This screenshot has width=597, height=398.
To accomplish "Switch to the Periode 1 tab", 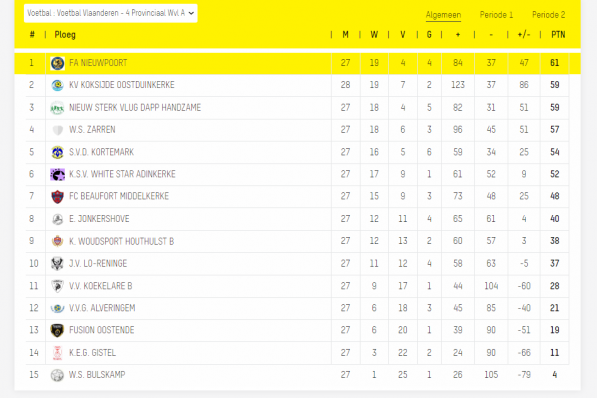I will (x=496, y=15).
